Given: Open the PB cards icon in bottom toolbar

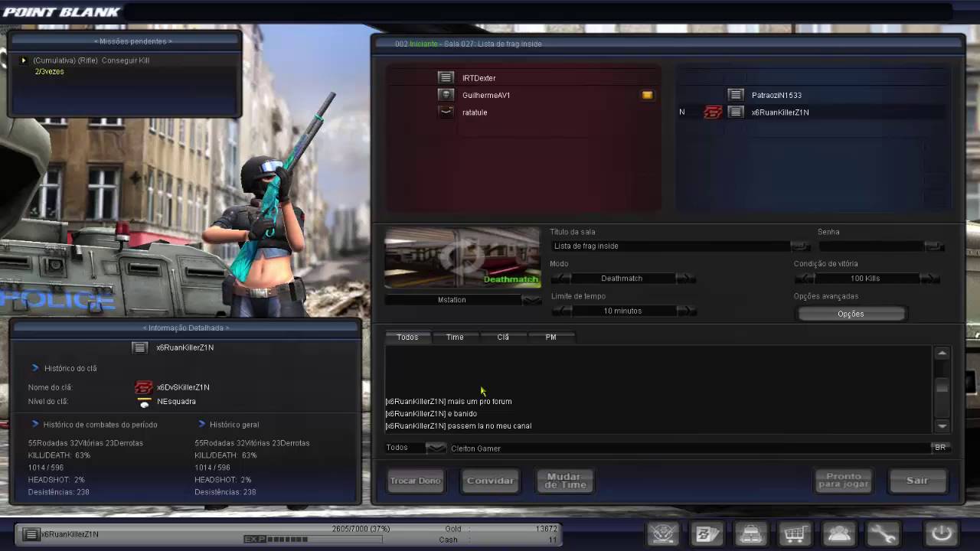Looking at the screenshot, I should tap(707, 533).
